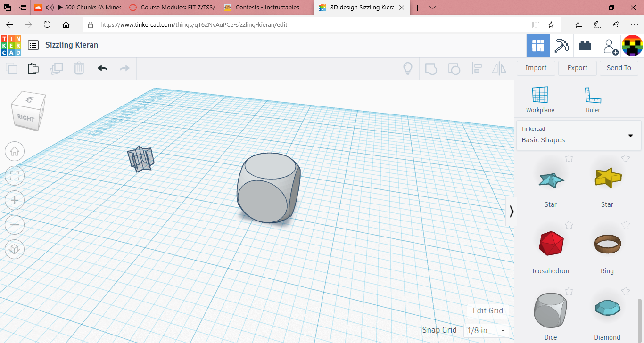
Task: Select the Ruler tool
Action: (x=593, y=99)
